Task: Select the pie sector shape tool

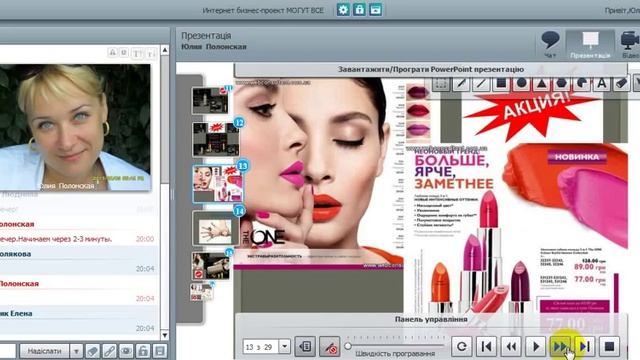Action: pyautogui.click(x=582, y=84)
